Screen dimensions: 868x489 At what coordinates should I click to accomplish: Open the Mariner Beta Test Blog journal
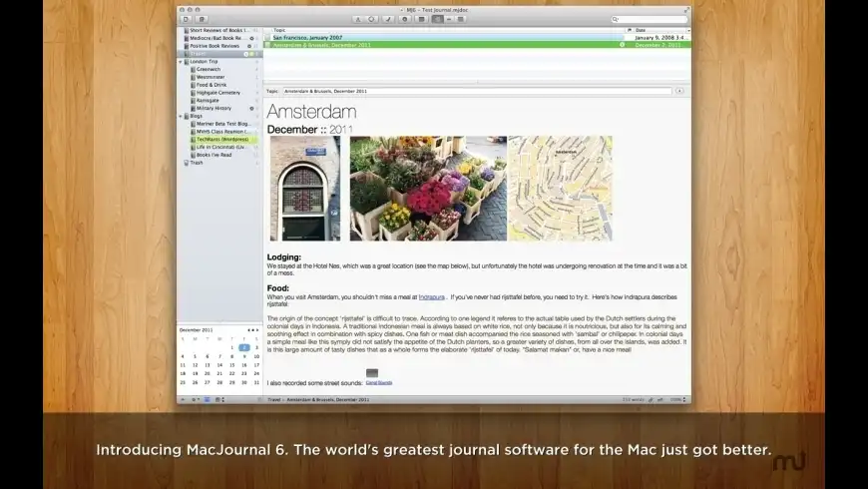(222, 124)
